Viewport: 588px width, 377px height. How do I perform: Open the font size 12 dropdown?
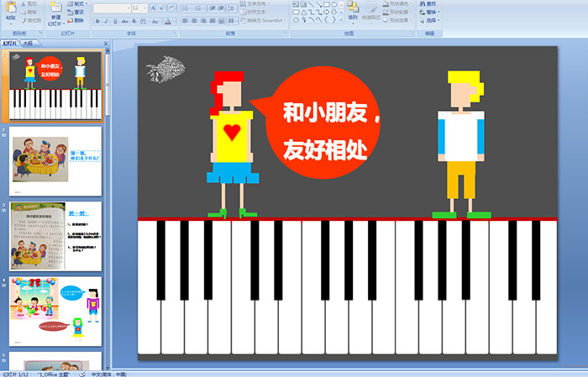click(139, 8)
